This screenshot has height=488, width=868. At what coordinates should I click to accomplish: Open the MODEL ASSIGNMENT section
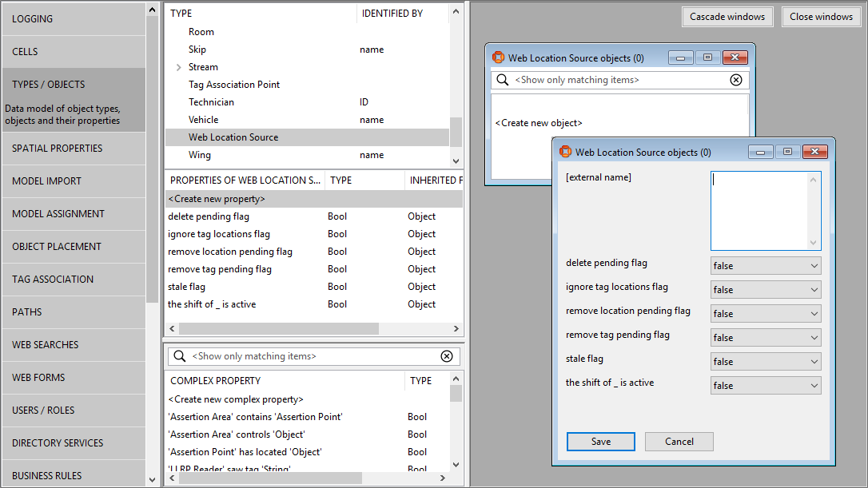click(74, 213)
